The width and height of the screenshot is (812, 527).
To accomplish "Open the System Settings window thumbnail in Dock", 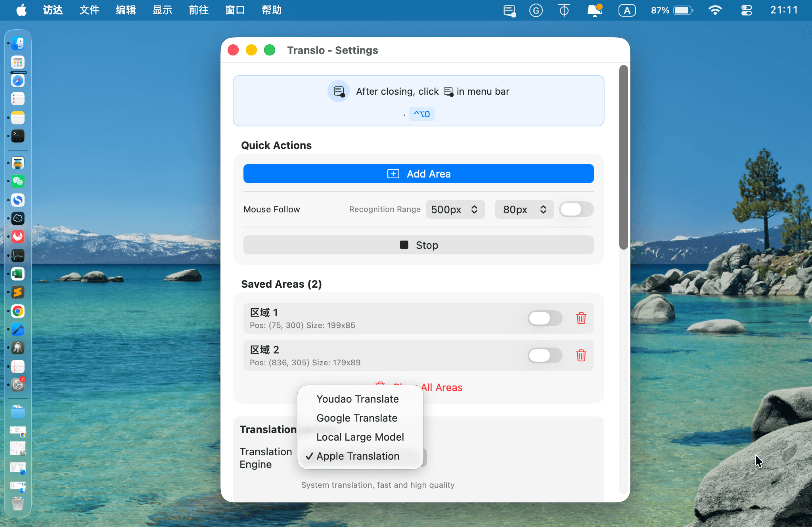I will point(18,449).
